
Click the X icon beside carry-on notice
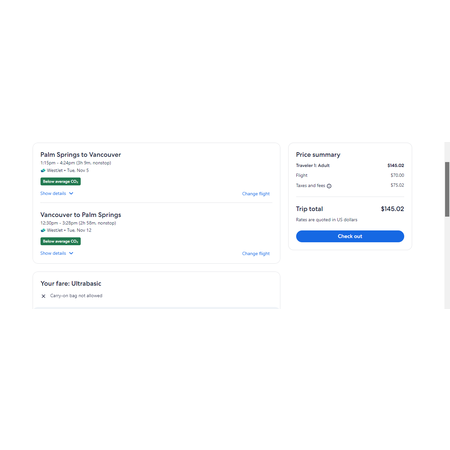[x=43, y=296]
